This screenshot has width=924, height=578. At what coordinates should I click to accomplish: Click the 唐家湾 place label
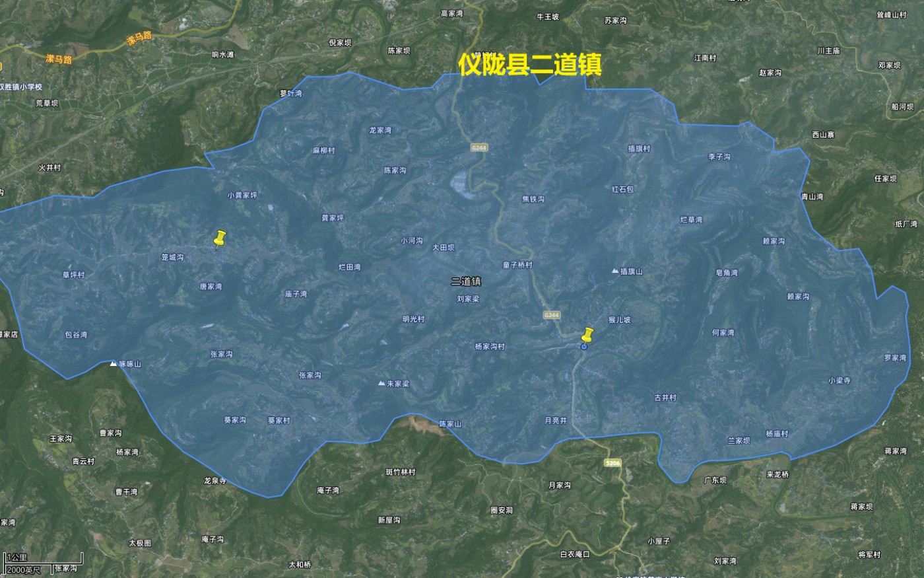[x=211, y=287]
